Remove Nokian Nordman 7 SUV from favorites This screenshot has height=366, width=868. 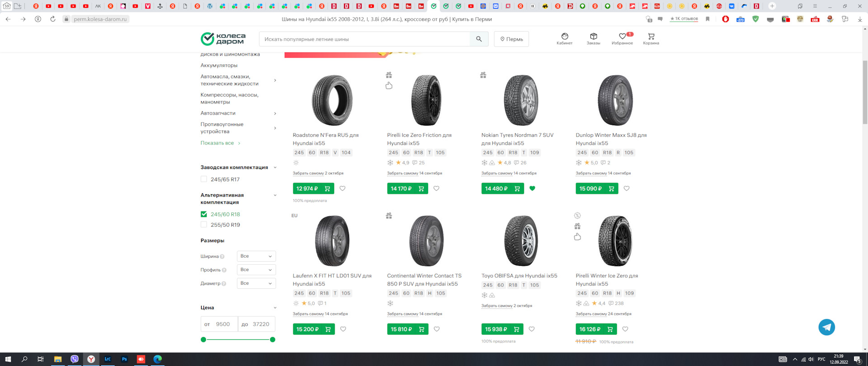tap(532, 188)
